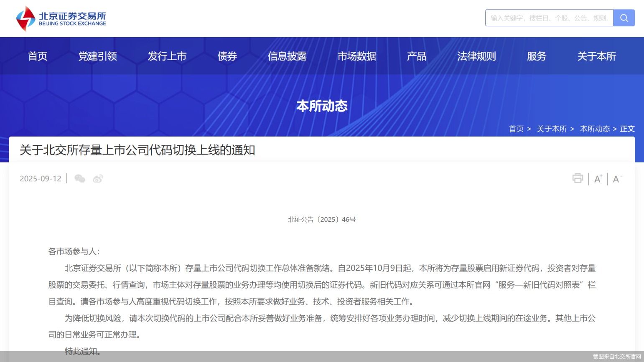Share article via Weibo icon
The width and height of the screenshot is (644, 362).
[x=98, y=179]
